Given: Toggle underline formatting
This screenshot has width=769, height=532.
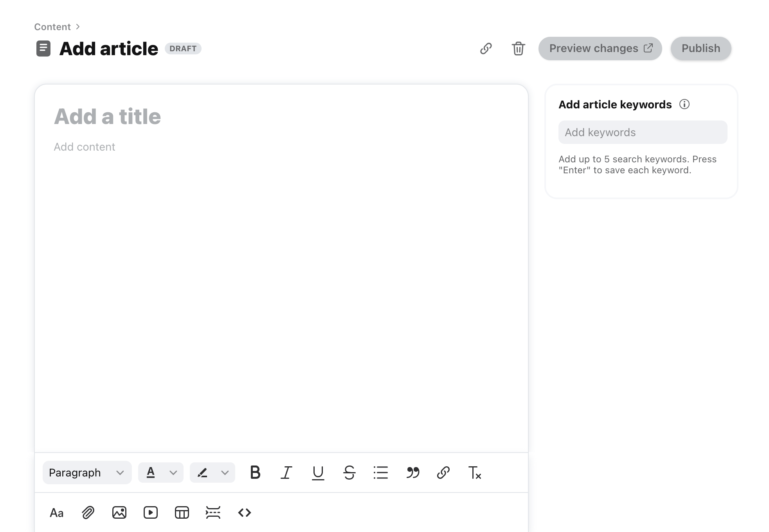Looking at the screenshot, I should [318, 473].
